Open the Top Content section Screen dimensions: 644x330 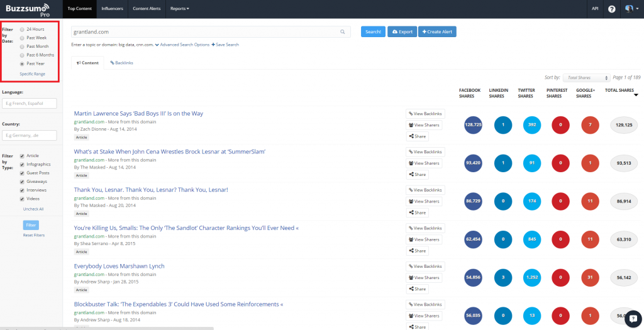(80, 9)
